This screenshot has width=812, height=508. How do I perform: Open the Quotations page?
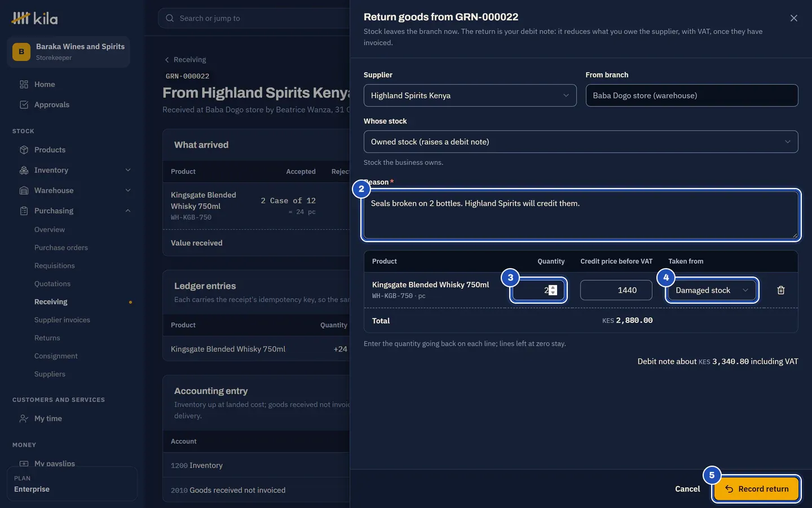(52, 283)
